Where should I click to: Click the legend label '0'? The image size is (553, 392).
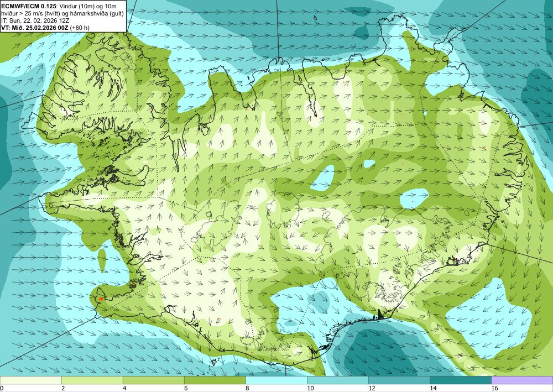tap(2, 389)
